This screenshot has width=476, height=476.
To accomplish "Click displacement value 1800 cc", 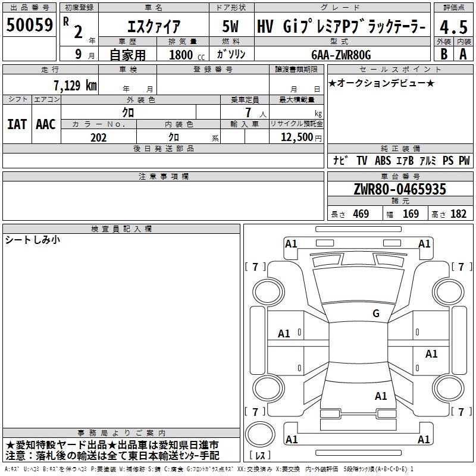I will (187, 55).
